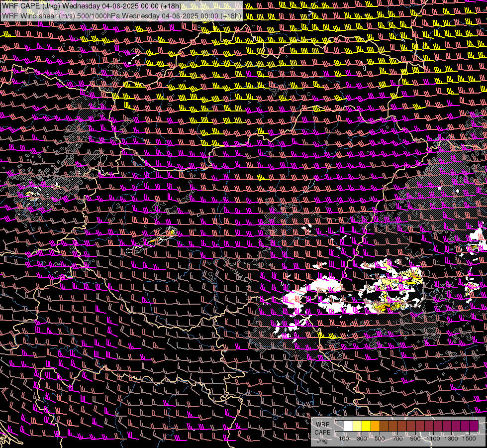Click the legend label 900
This screenshot has width=487, height=448.
[415, 439]
